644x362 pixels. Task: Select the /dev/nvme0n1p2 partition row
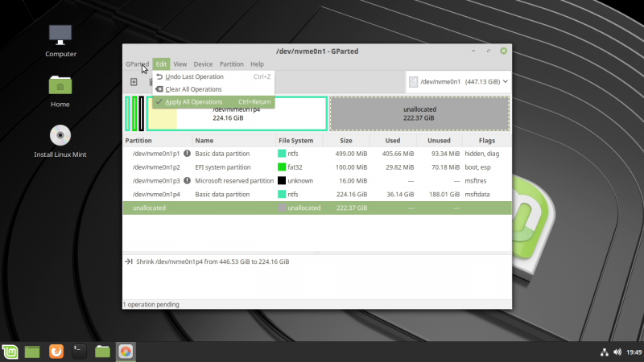tap(317, 167)
